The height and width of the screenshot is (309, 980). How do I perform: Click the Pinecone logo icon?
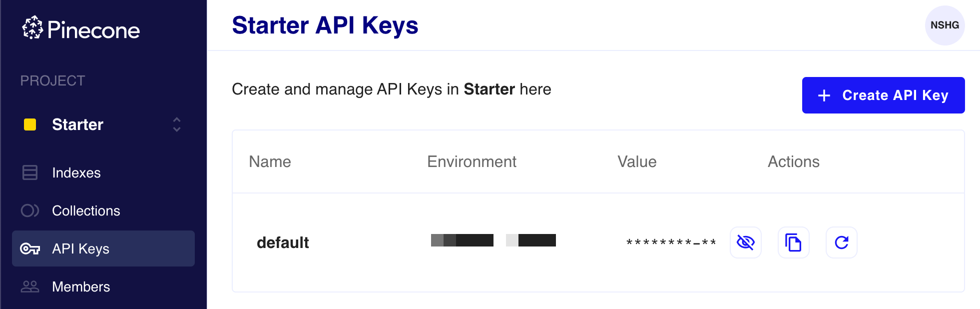click(x=32, y=27)
